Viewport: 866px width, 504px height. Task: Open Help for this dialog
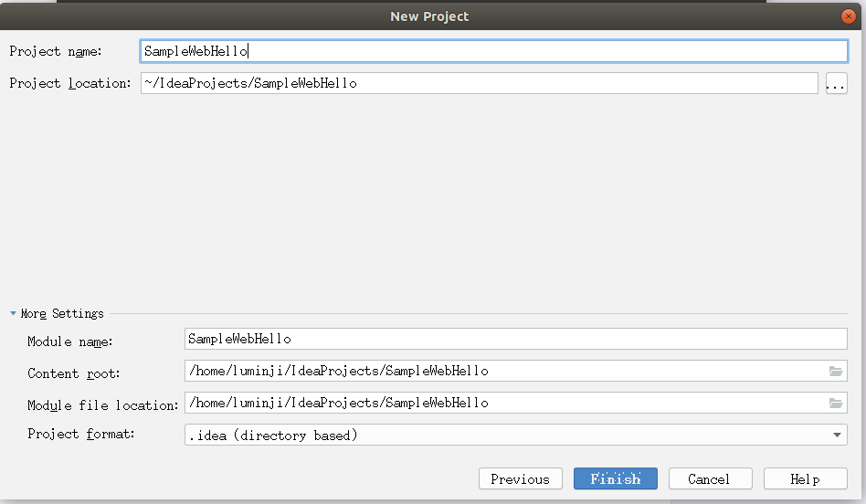pyautogui.click(x=805, y=478)
